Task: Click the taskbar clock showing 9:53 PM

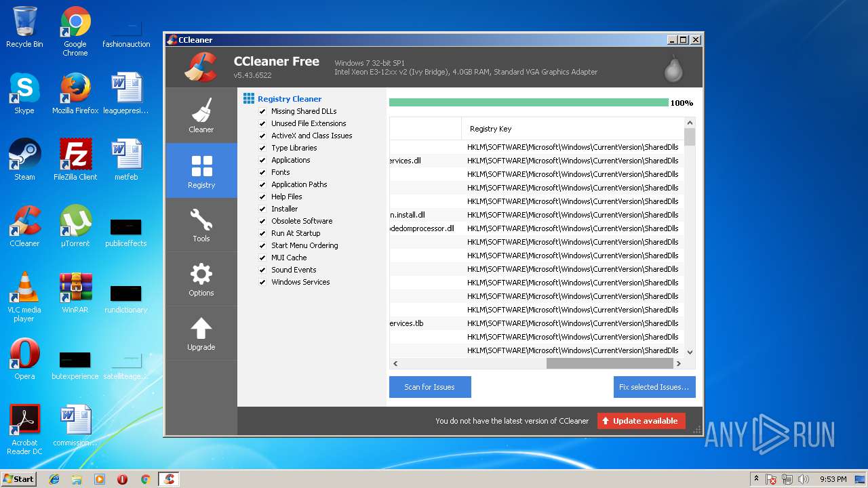Action: point(833,479)
